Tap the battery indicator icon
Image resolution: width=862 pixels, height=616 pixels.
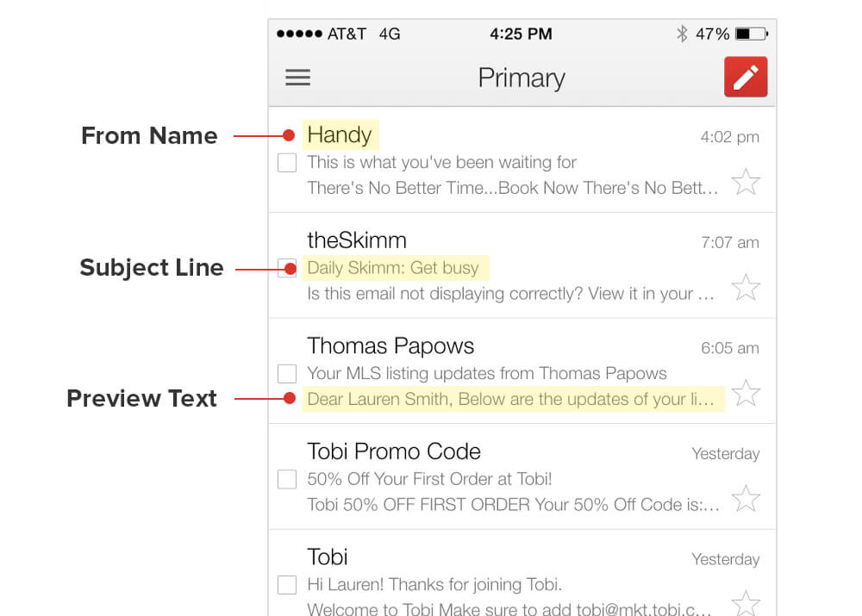tap(752, 34)
